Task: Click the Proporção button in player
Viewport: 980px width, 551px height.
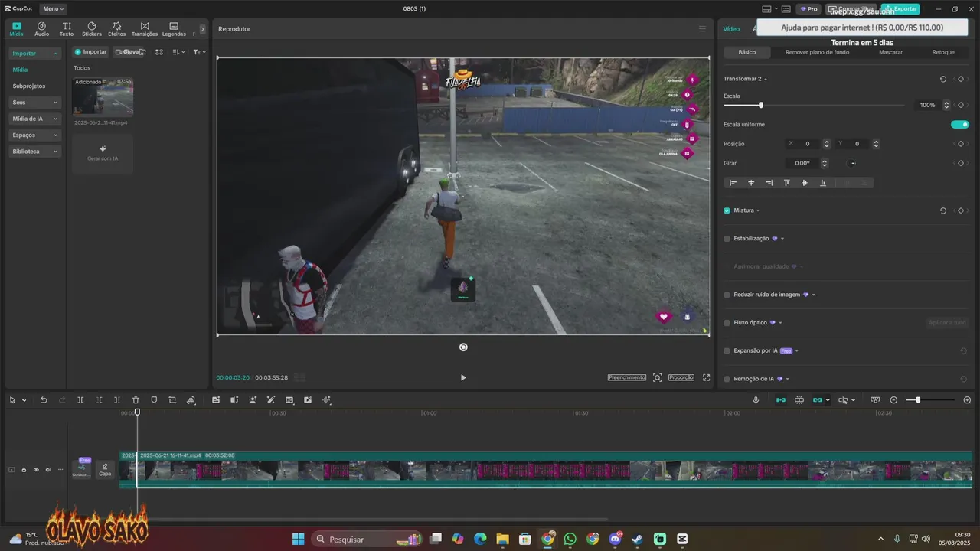Action: point(681,377)
